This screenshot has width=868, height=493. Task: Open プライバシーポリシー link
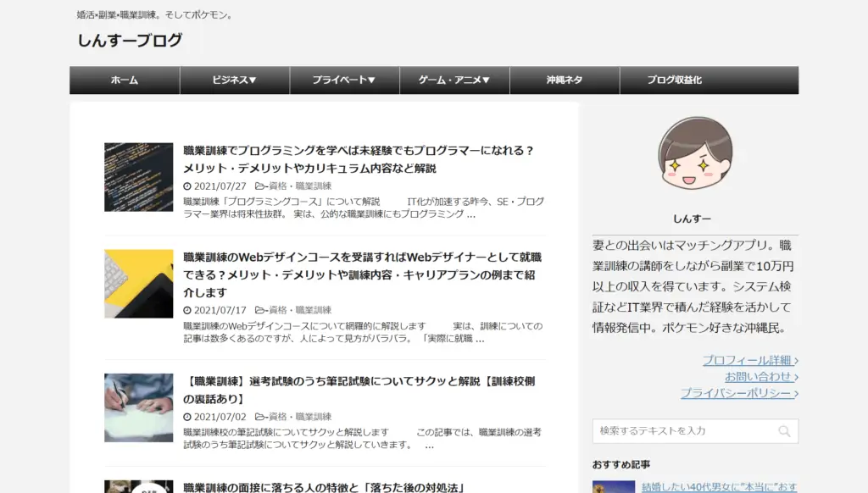739,393
